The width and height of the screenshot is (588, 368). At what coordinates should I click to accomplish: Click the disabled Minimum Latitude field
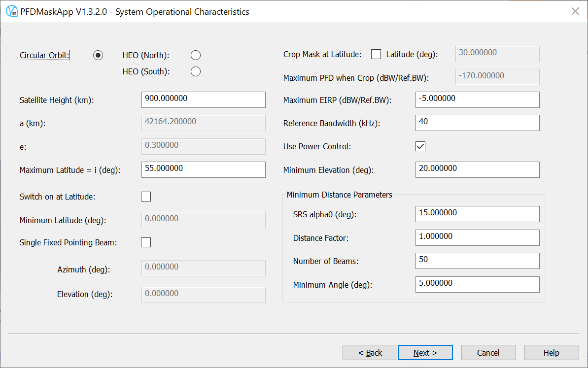[203, 220]
